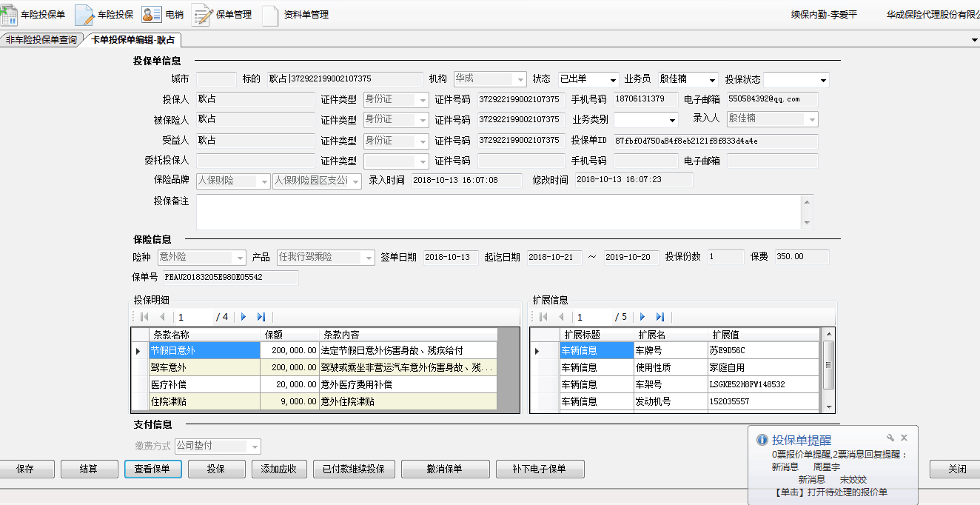
Task: Jump to last record in 投保明细 navigator
Action: pos(261,317)
